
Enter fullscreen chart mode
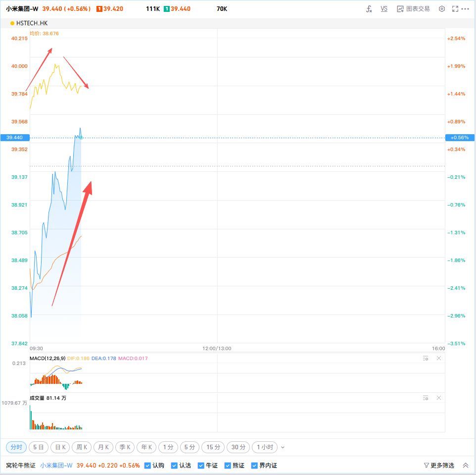point(455,9)
